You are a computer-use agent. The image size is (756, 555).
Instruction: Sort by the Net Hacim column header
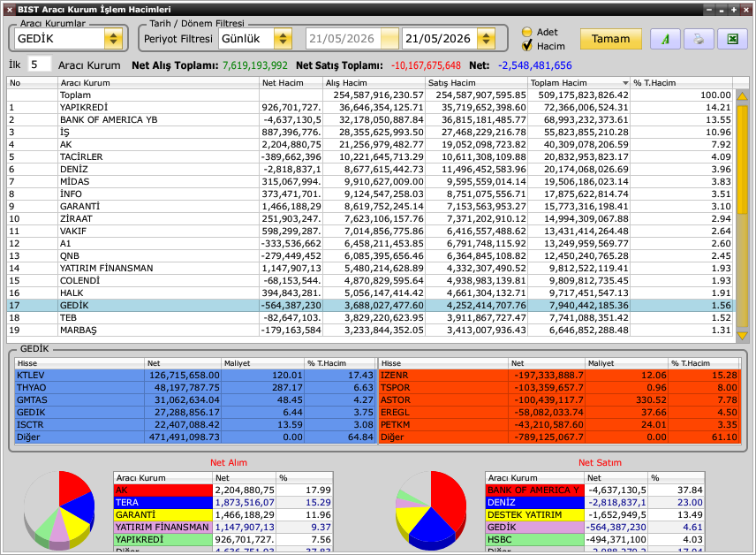coord(291,82)
